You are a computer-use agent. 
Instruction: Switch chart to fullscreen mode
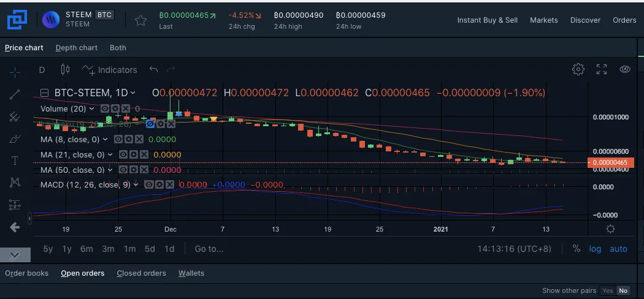tap(602, 69)
